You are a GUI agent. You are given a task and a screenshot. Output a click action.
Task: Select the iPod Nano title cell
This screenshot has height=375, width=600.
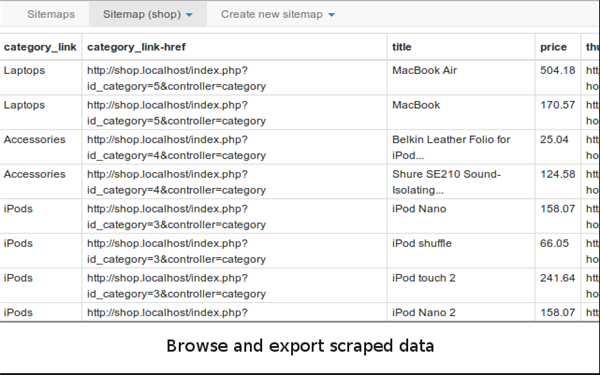[461, 216]
